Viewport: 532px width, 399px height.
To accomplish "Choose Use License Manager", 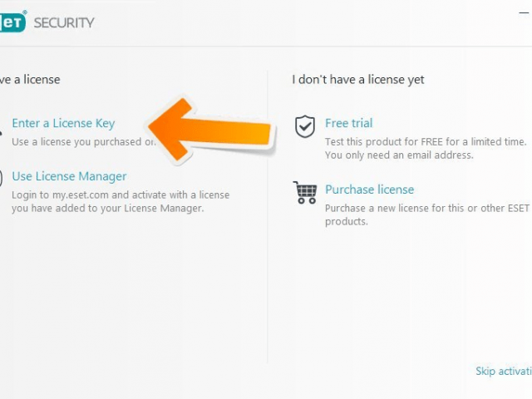I will click(x=69, y=176).
